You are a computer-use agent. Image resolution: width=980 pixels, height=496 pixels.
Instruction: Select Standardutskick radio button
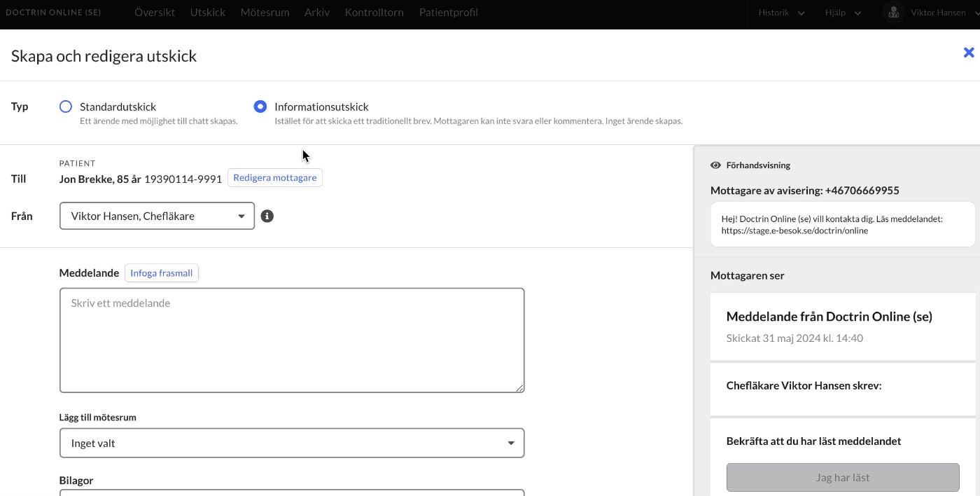pos(66,106)
